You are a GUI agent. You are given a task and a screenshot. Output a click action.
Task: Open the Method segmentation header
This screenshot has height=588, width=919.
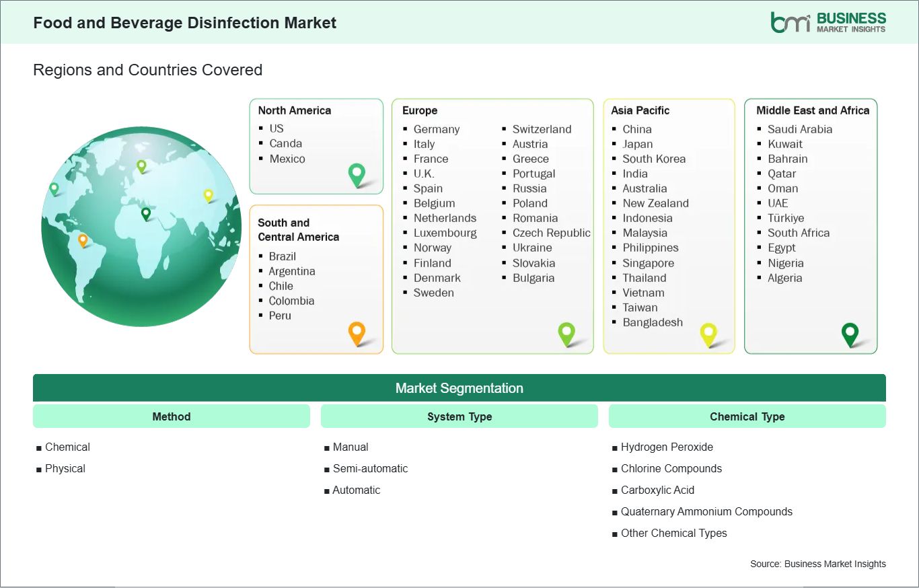172,416
